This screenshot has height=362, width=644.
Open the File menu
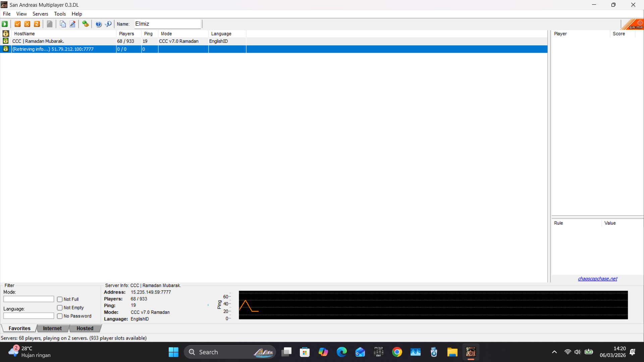tap(7, 14)
